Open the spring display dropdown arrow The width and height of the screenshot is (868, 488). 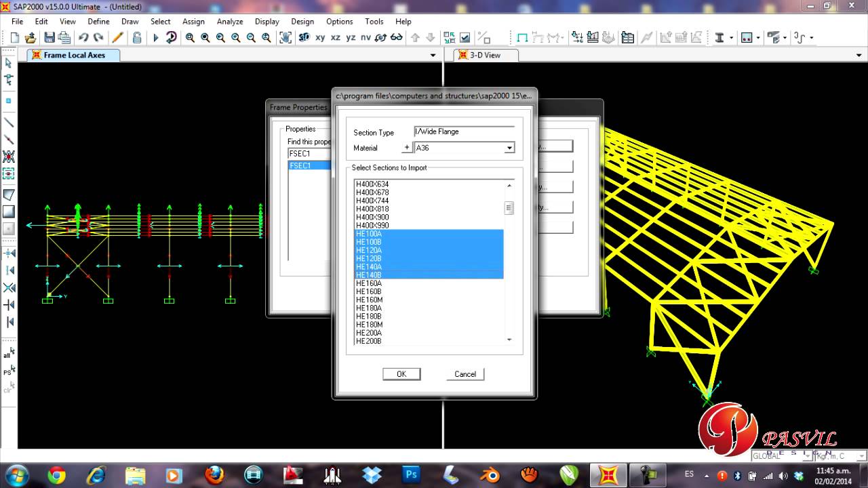(811, 38)
